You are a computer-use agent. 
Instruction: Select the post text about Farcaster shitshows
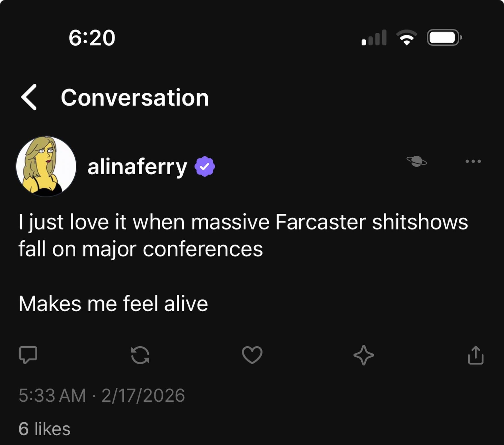point(243,235)
